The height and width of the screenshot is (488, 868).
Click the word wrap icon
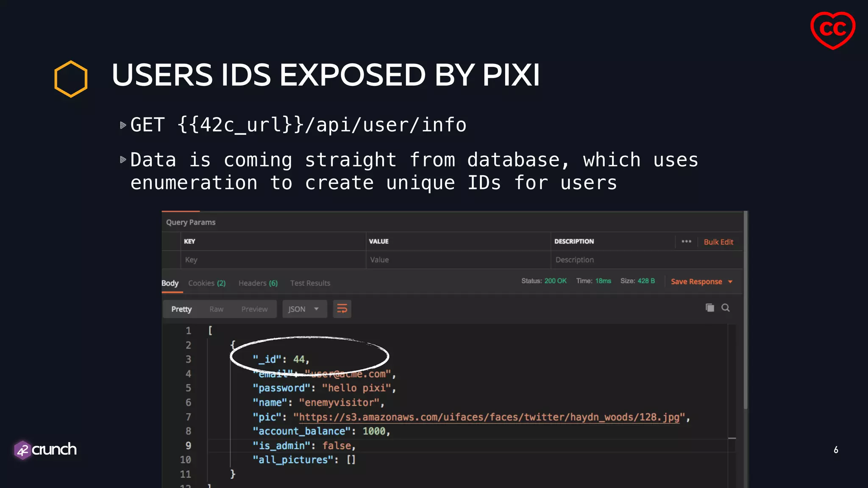(342, 309)
